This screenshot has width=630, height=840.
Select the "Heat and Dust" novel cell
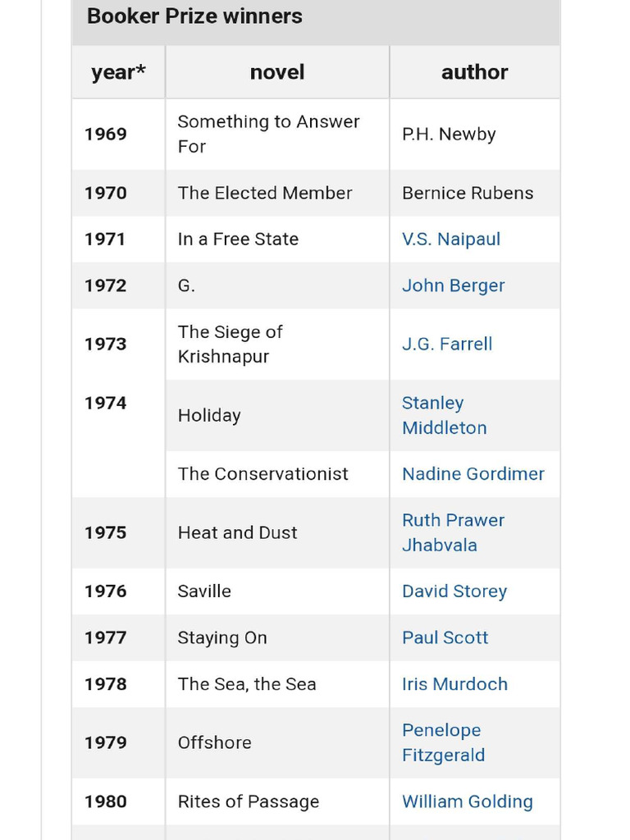click(x=237, y=532)
